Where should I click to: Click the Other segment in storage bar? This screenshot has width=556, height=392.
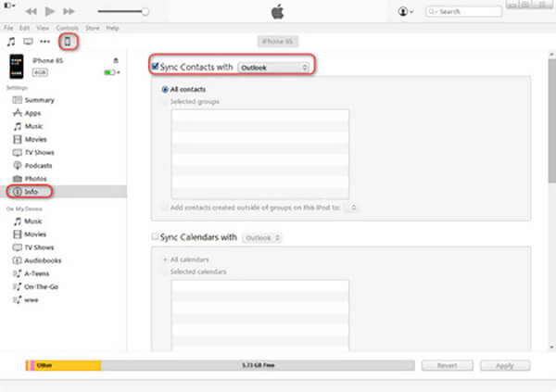click(68, 365)
